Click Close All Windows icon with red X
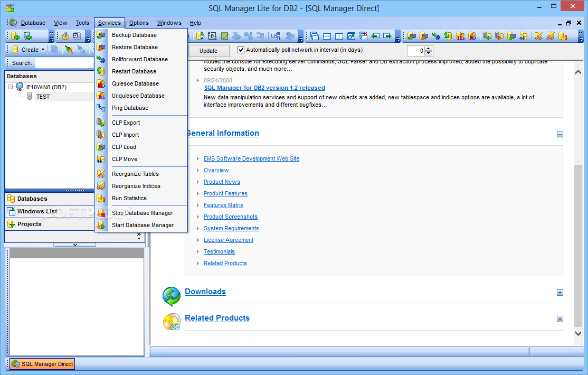This screenshot has width=588, height=375. point(363,36)
